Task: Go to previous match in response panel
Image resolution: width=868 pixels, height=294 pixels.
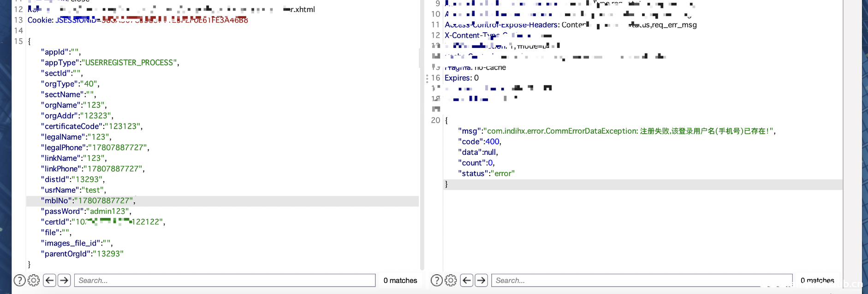Action: [x=467, y=280]
